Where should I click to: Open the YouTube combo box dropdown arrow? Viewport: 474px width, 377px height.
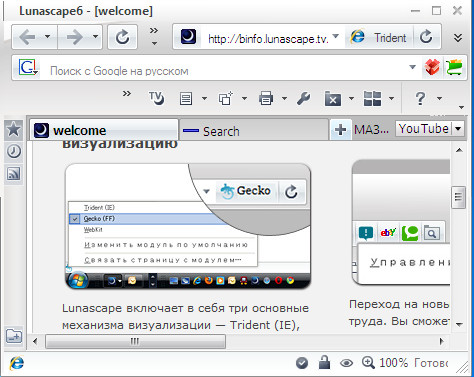[x=458, y=129]
